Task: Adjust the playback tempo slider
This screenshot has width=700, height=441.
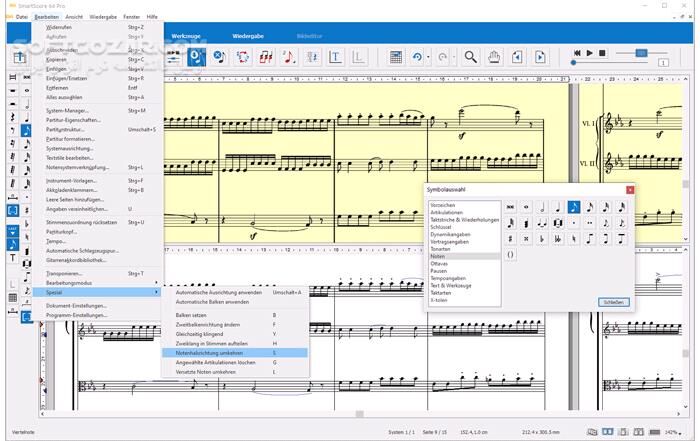Action: pos(641,52)
